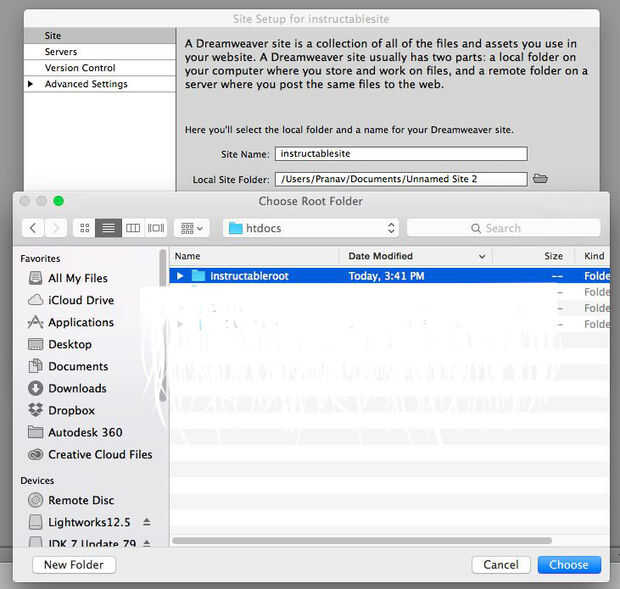The height and width of the screenshot is (589, 620).
Task: Expand Advanced Settings disclosure triangle
Action: pyautogui.click(x=30, y=84)
